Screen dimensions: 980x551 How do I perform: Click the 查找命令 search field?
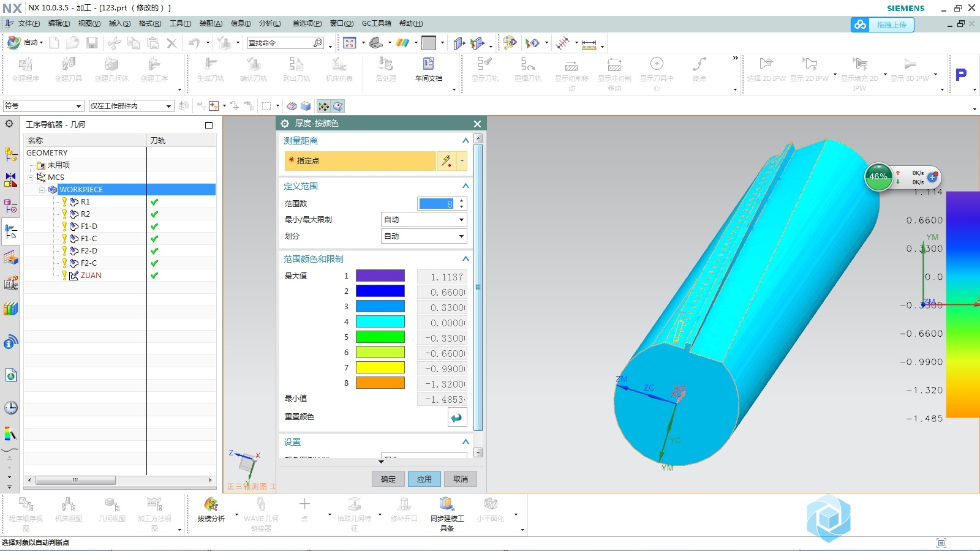(x=285, y=43)
